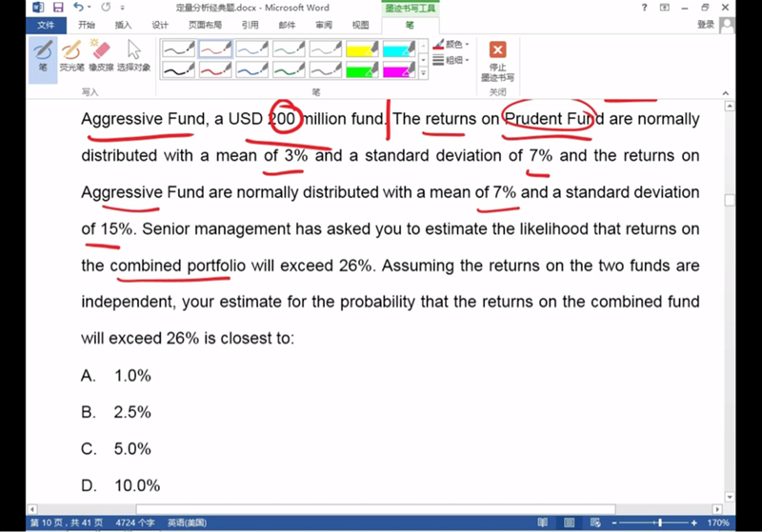Switch to the Page Layout (页面布局) tab
The image size is (762, 532).
[x=205, y=25]
